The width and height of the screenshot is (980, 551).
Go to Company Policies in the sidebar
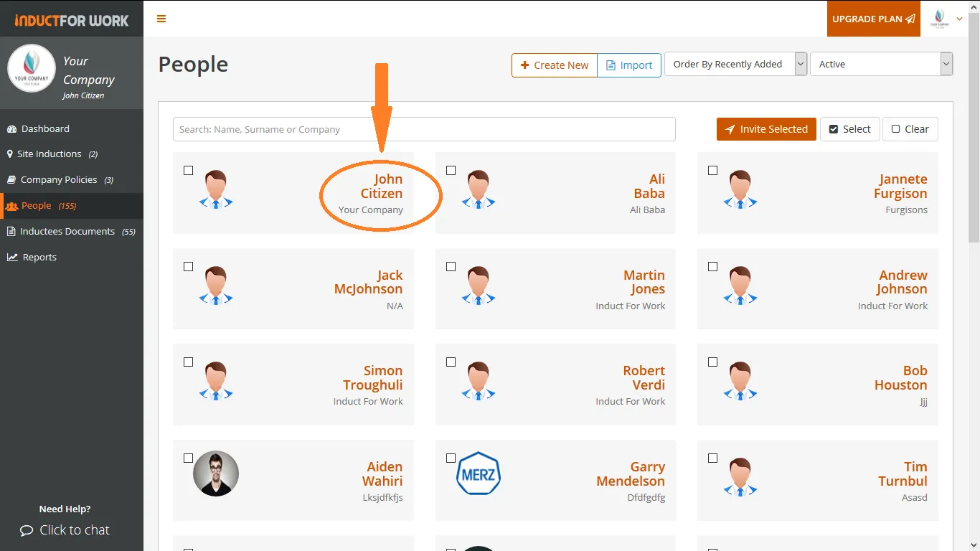[59, 180]
